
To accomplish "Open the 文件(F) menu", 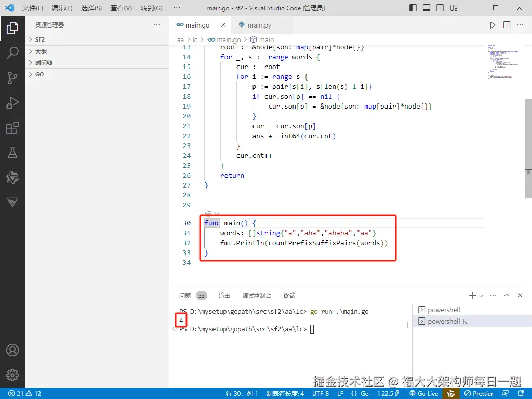I will tap(33, 8).
